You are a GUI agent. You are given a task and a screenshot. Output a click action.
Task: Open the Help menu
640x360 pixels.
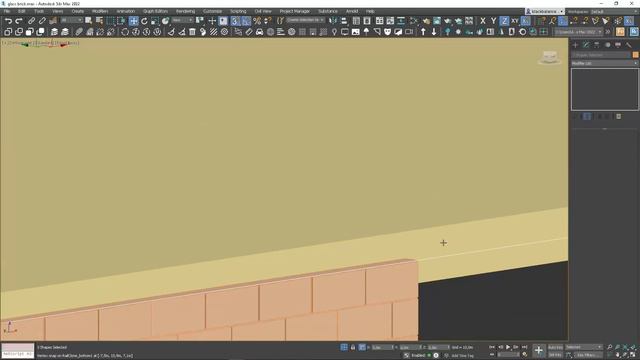[x=370, y=11]
